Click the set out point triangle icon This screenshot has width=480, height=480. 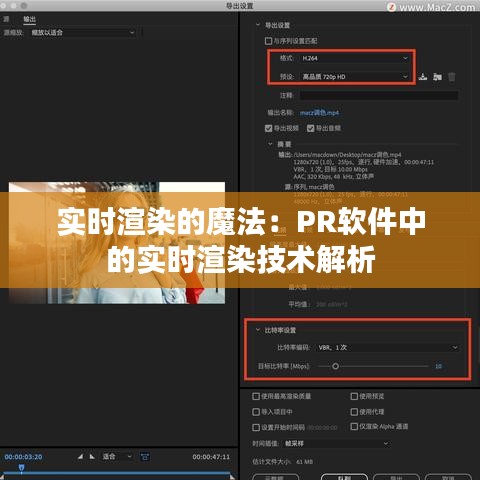(x=92, y=456)
